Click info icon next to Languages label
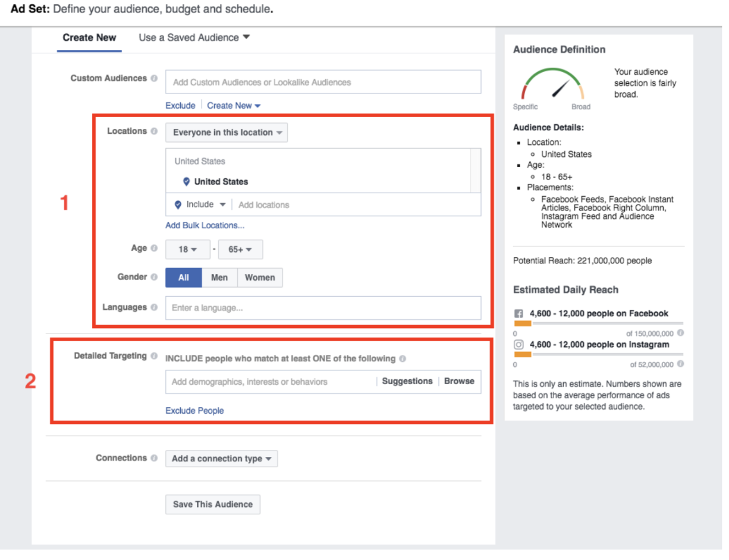Image resolution: width=729 pixels, height=560 pixels. coord(154,307)
